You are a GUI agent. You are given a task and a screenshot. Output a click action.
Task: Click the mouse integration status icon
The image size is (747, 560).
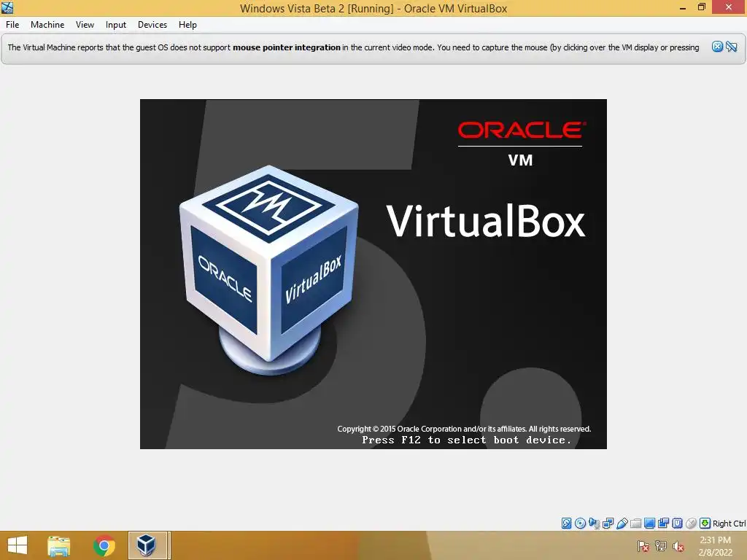(x=691, y=524)
